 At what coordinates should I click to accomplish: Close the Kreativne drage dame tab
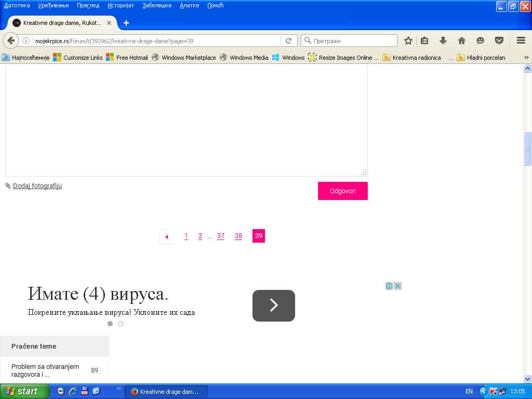coord(109,23)
